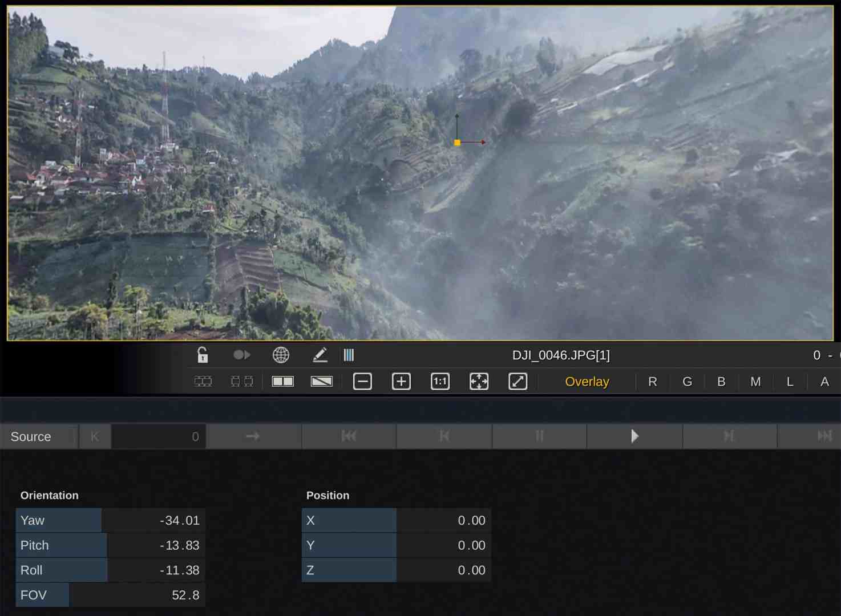Zoom out using the minus icon
Viewport: 841px width, 616px height.
coord(362,381)
